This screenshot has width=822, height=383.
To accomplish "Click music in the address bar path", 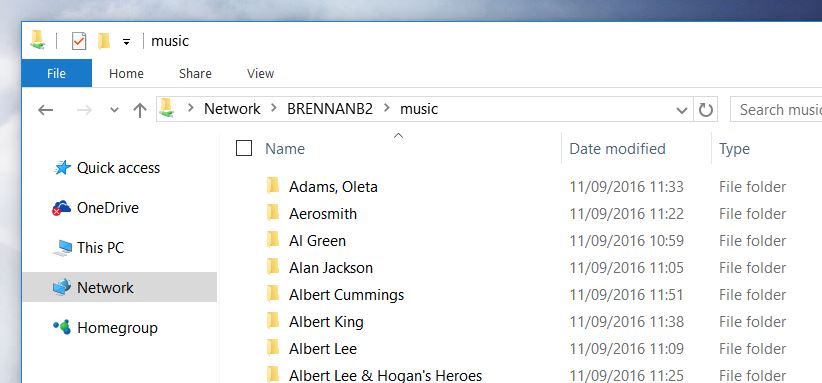I will point(419,109).
